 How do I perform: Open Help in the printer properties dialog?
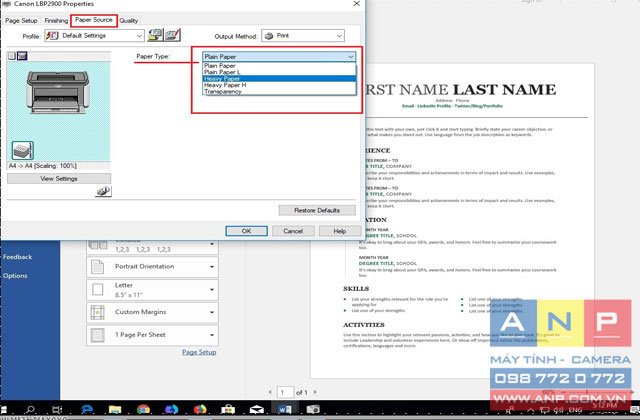point(340,231)
